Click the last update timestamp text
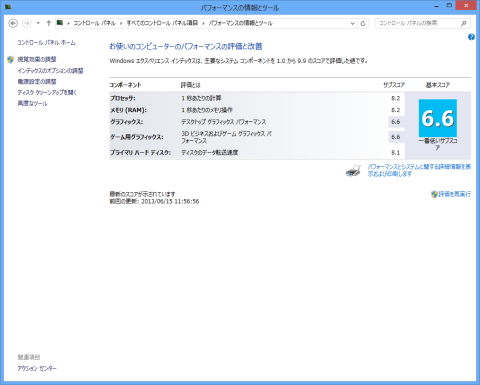Screen dimensions: 480x385 pyautogui.click(x=154, y=201)
